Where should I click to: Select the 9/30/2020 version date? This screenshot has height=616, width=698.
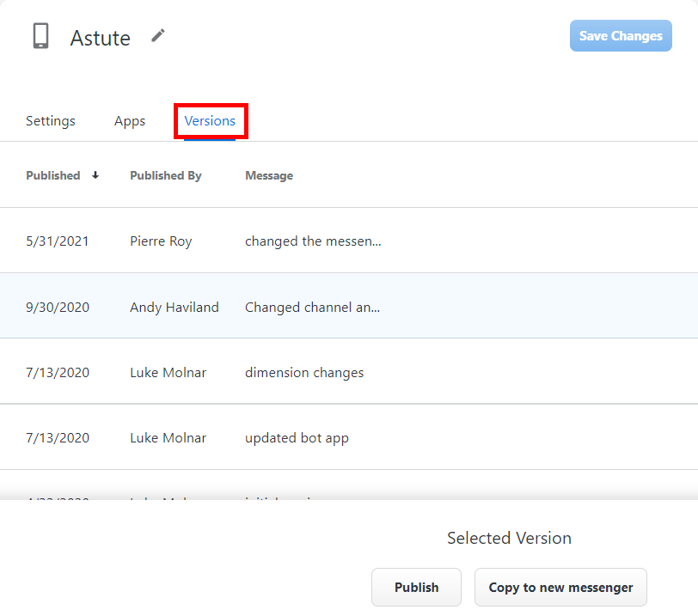tap(58, 307)
